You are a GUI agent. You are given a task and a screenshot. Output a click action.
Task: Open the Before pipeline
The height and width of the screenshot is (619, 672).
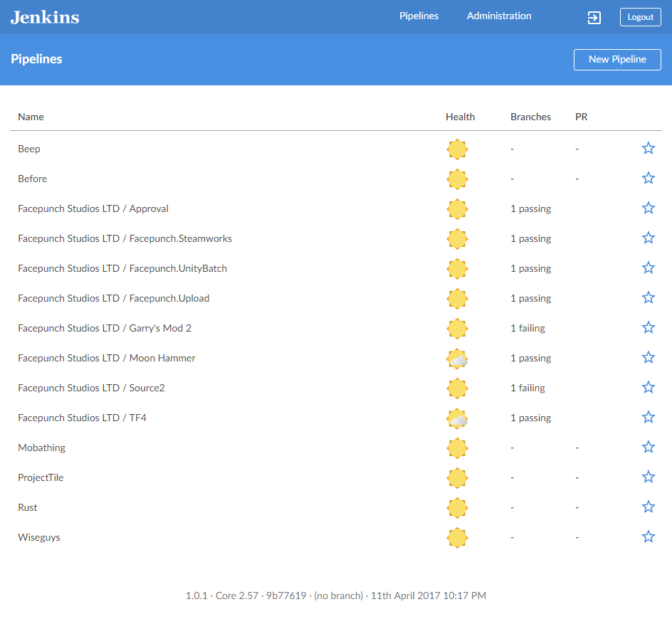coord(33,179)
